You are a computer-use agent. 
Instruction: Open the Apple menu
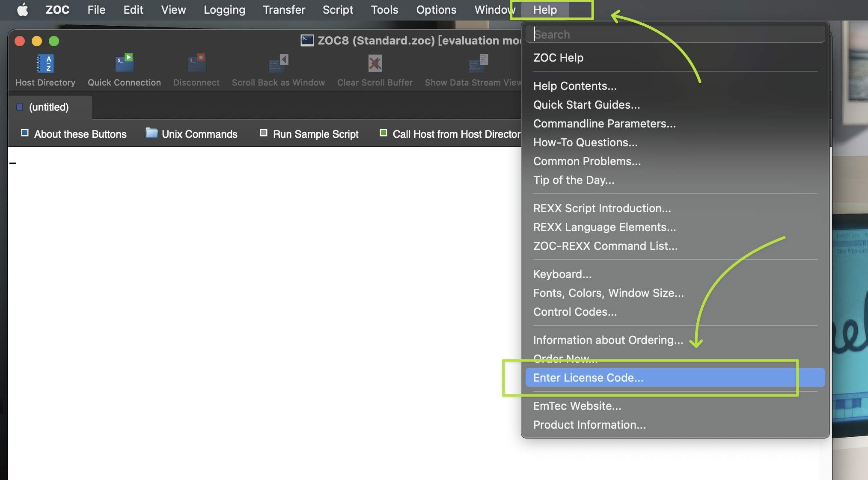pyautogui.click(x=22, y=9)
